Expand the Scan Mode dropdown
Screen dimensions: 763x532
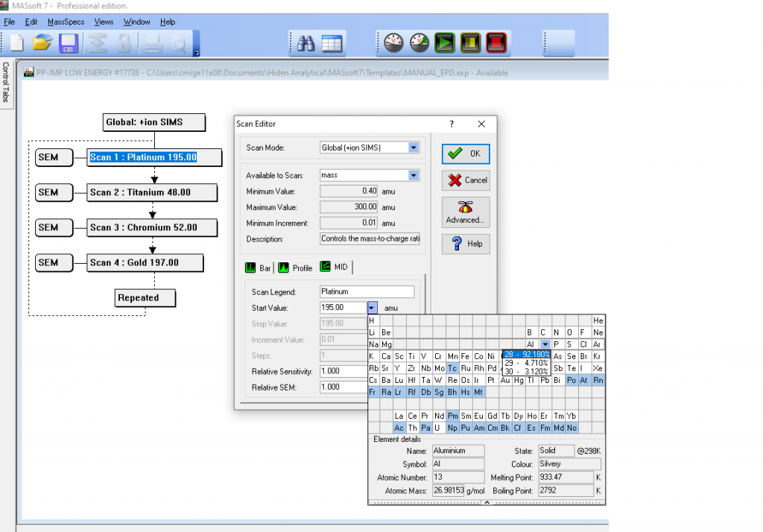[414, 148]
